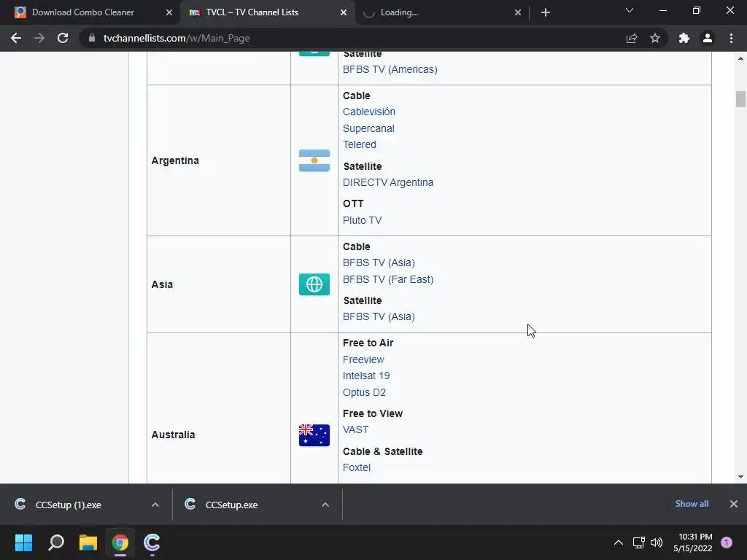Screen dimensions: 747x560
Task: Open the Optus D2 link
Action: click(364, 392)
